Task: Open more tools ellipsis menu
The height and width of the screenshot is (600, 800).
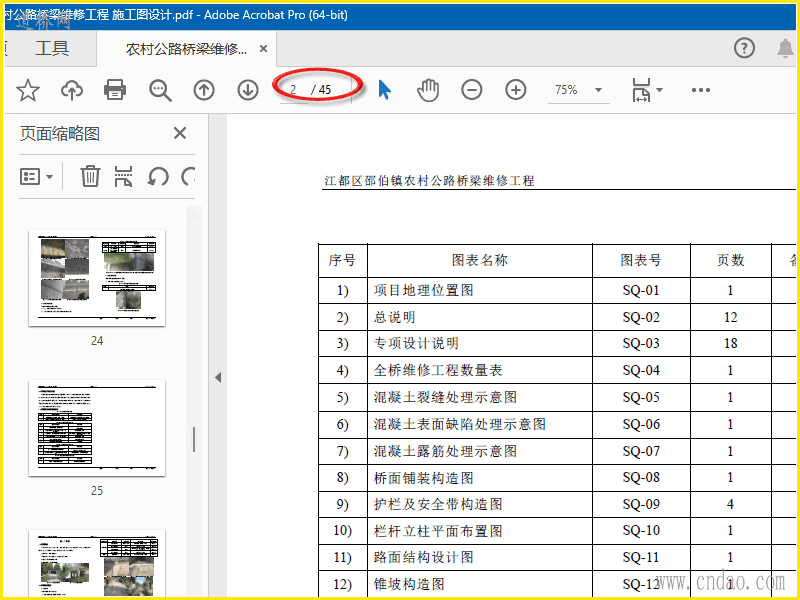Action: pos(701,90)
